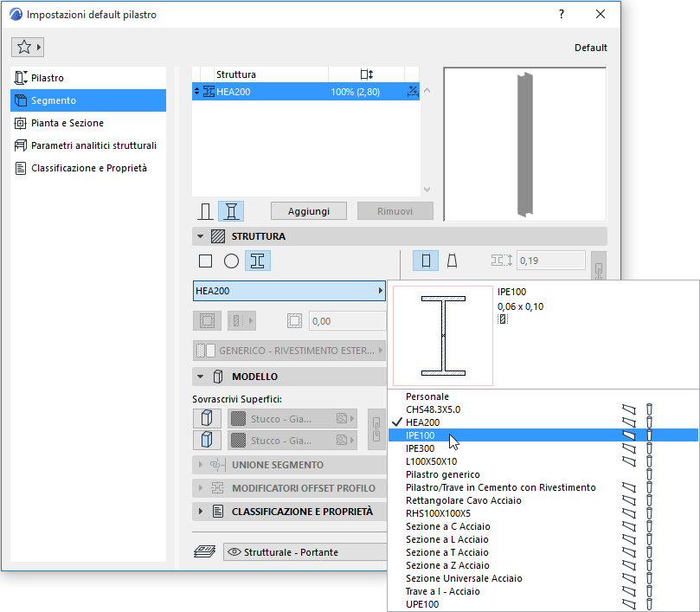Choose the single-segment column option
This screenshot has height=612, width=700.
tap(205, 211)
